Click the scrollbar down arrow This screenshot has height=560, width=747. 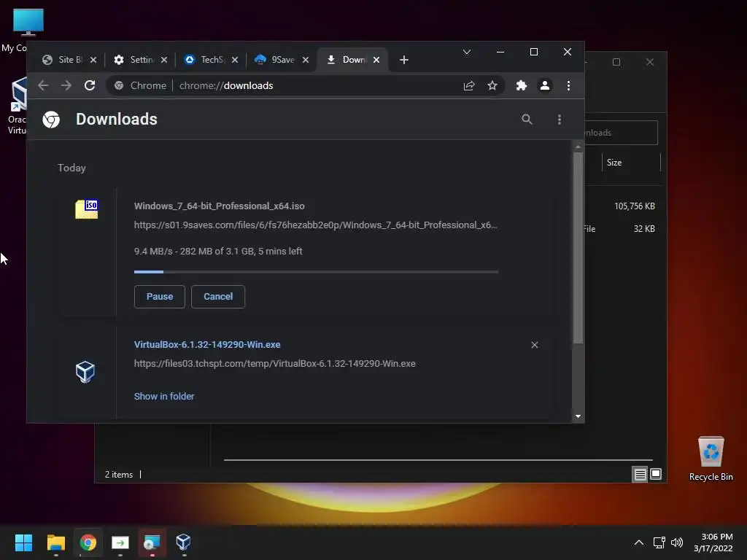(x=578, y=416)
